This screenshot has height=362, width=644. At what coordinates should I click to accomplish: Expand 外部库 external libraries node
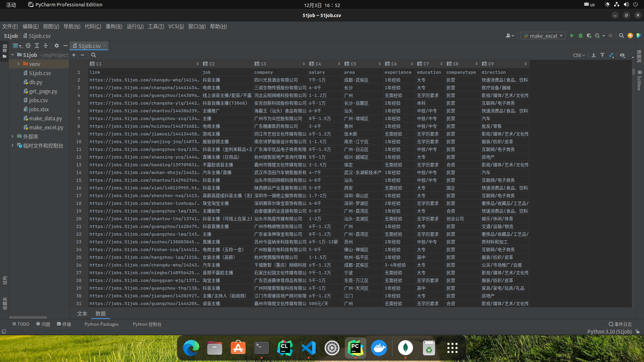click(12, 136)
